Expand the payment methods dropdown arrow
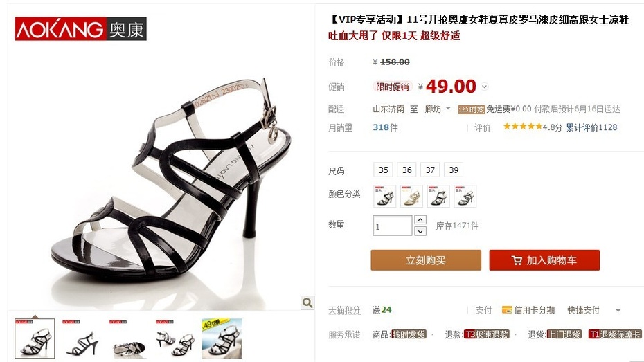Screen dimensions: 644x362 click(618, 311)
